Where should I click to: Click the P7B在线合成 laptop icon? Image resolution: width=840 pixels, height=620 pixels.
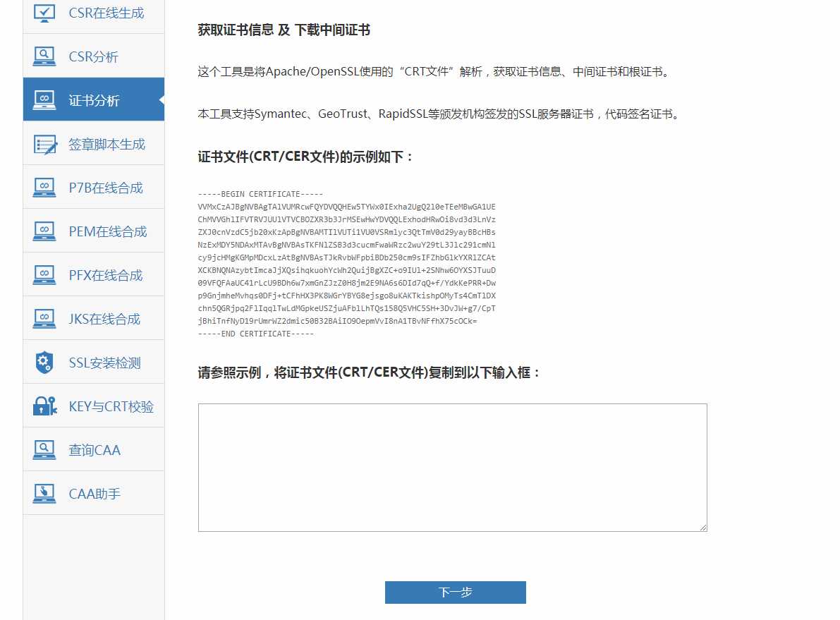(44, 187)
